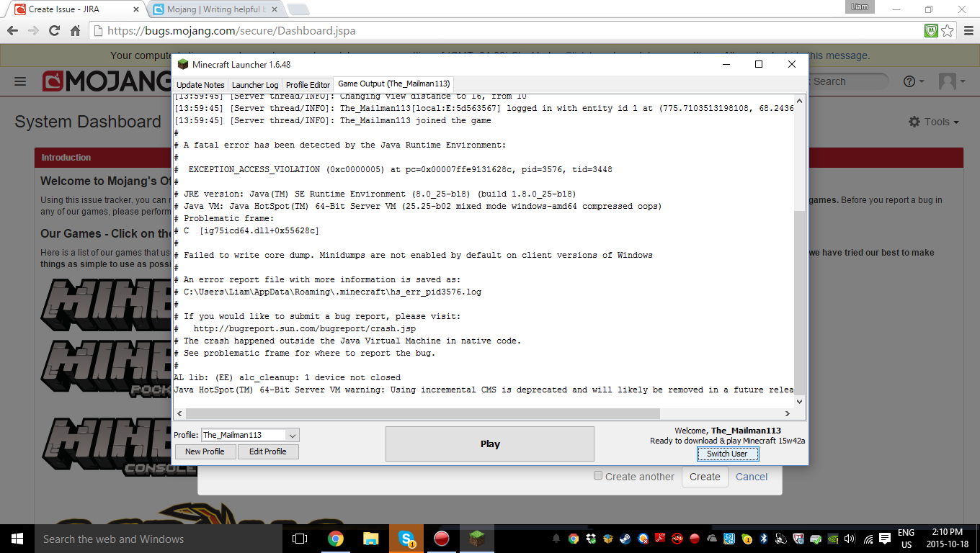Open Wi-Fi network settings in the tray
This screenshot has width=980, height=553.
point(868,539)
